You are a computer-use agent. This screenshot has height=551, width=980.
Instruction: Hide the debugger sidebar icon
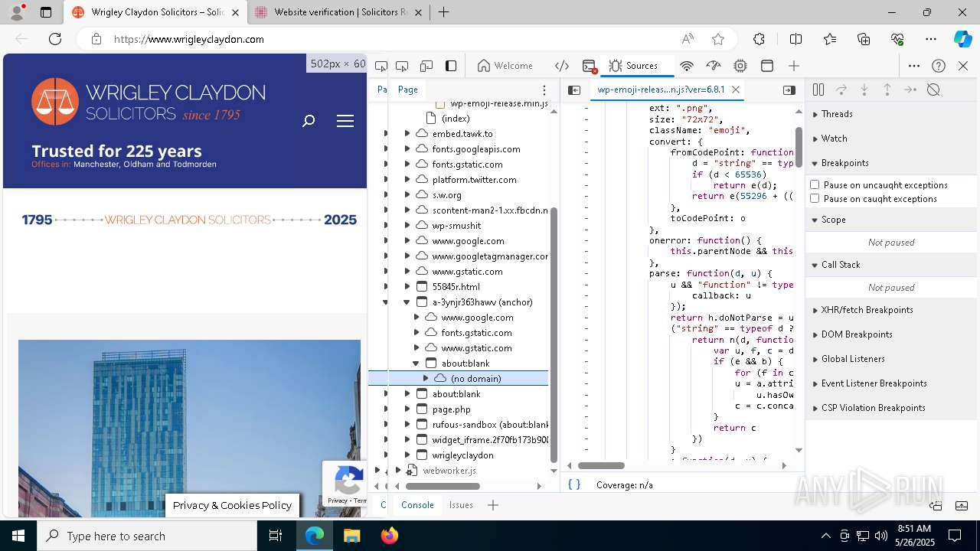[x=789, y=90]
